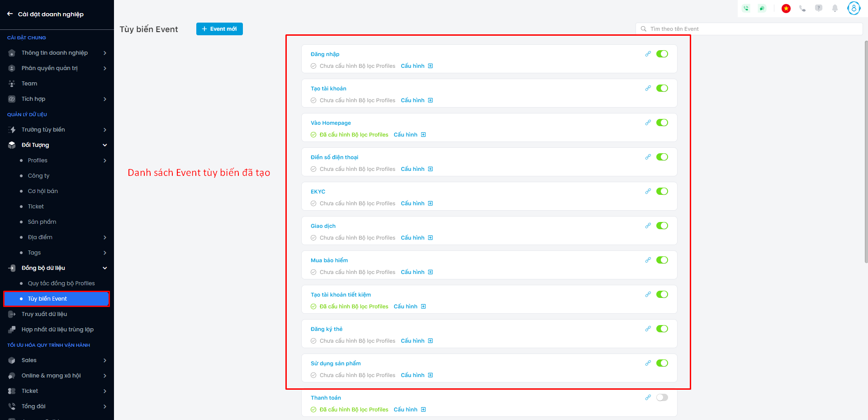Image resolution: width=868 pixels, height=420 pixels.
Task: Turn off the EKYC event toggle
Action: pyautogui.click(x=662, y=191)
